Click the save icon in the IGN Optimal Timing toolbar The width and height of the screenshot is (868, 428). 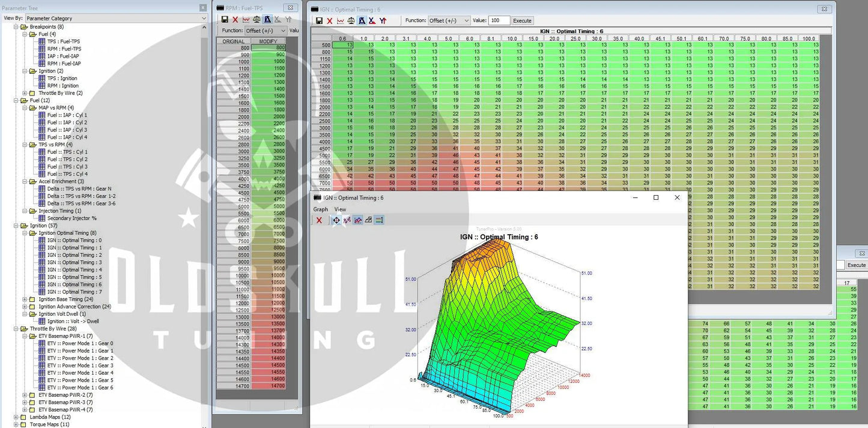coord(319,20)
